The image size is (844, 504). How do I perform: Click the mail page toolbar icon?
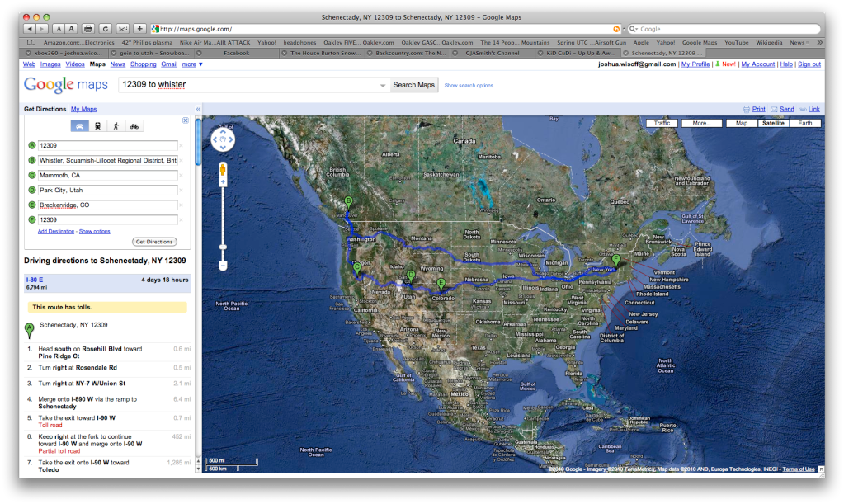[123, 29]
